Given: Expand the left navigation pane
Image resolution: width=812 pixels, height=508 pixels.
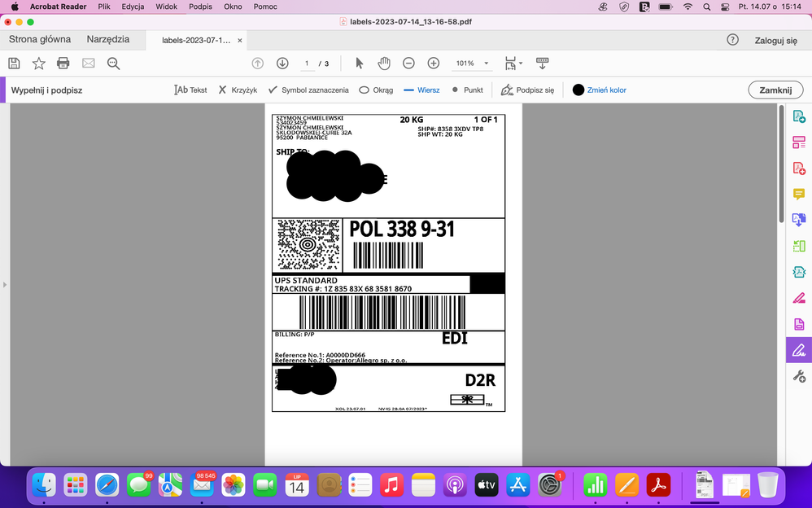Looking at the screenshot, I should 5,284.
